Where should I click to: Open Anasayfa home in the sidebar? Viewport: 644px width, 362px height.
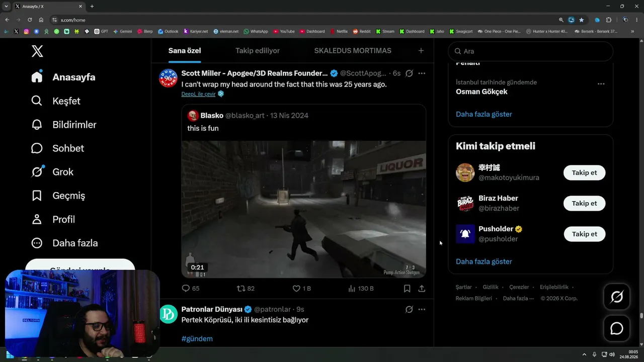tap(63, 77)
